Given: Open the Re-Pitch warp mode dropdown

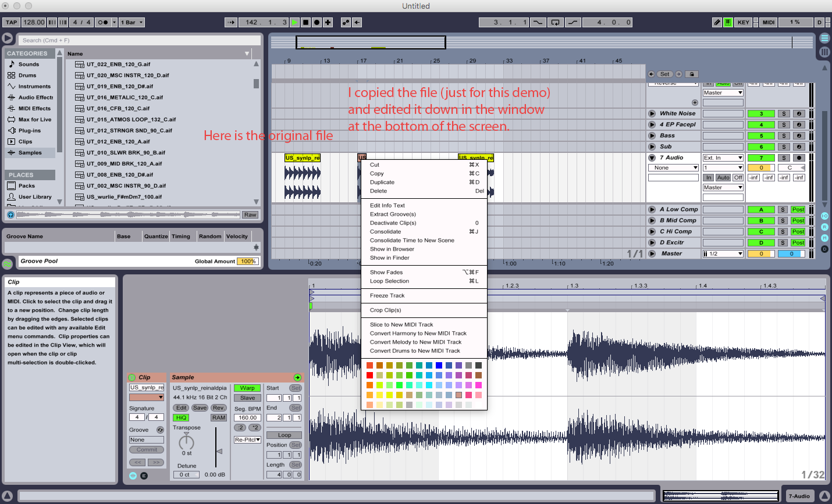Looking at the screenshot, I should [247, 439].
